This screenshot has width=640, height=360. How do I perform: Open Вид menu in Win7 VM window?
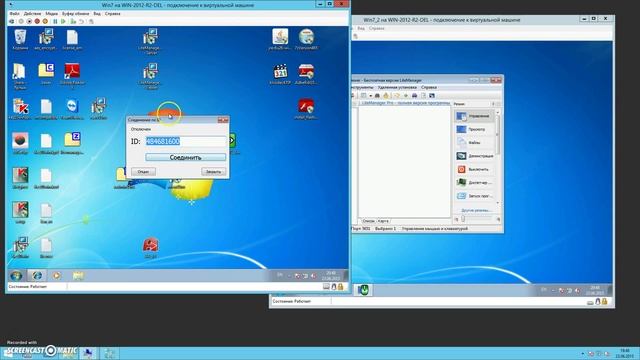[97, 13]
